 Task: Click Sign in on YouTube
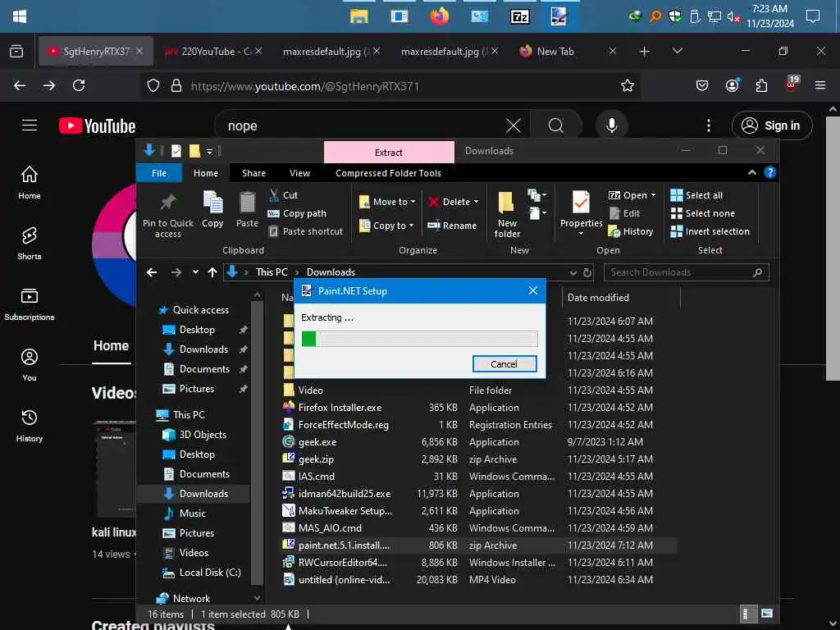click(x=772, y=126)
